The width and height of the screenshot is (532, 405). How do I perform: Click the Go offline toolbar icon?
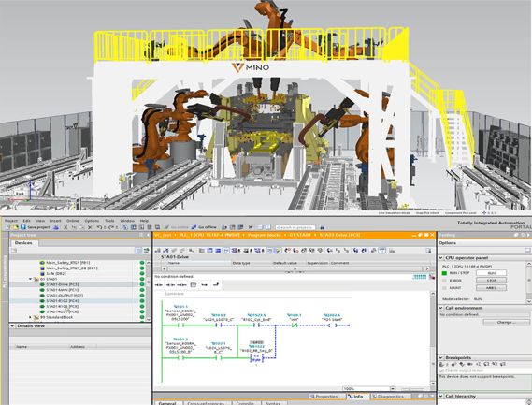click(194, 227)
